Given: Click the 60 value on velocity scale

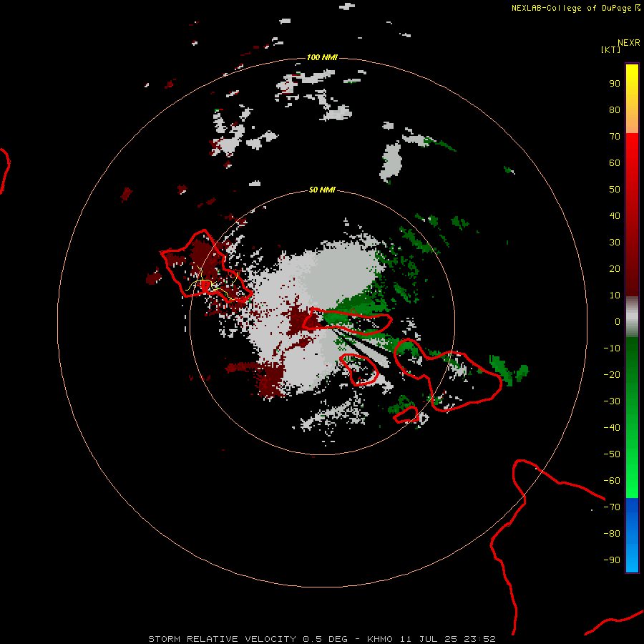Looking at the screenshot, I should (615, 163).
